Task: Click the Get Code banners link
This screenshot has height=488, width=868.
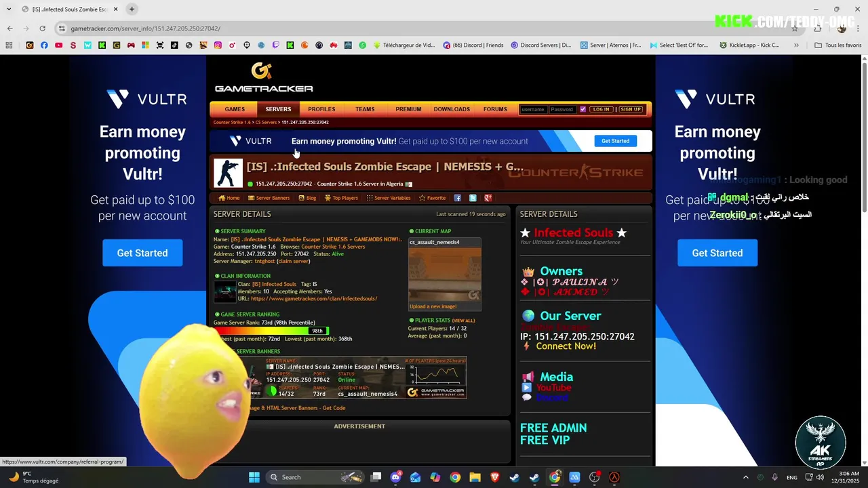Action: click(334, 408)
